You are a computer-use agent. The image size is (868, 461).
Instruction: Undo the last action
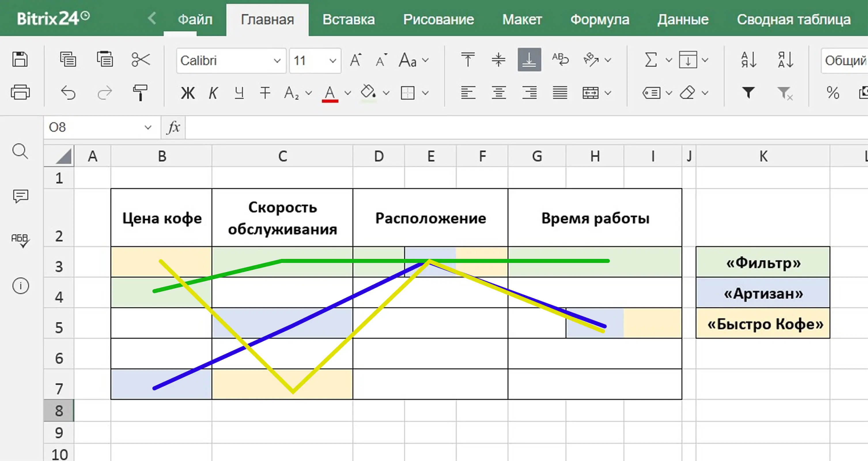coord(68,93)
